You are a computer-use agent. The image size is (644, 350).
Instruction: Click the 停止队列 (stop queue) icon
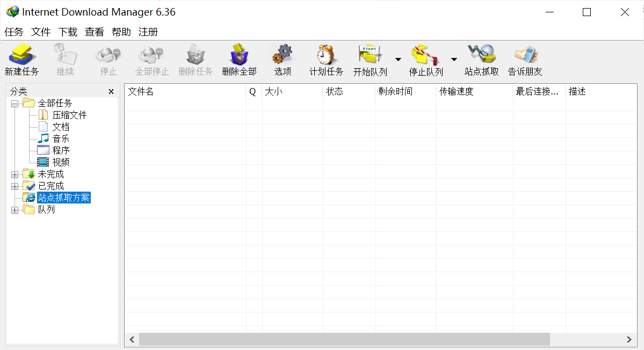[x=425, y=55]
